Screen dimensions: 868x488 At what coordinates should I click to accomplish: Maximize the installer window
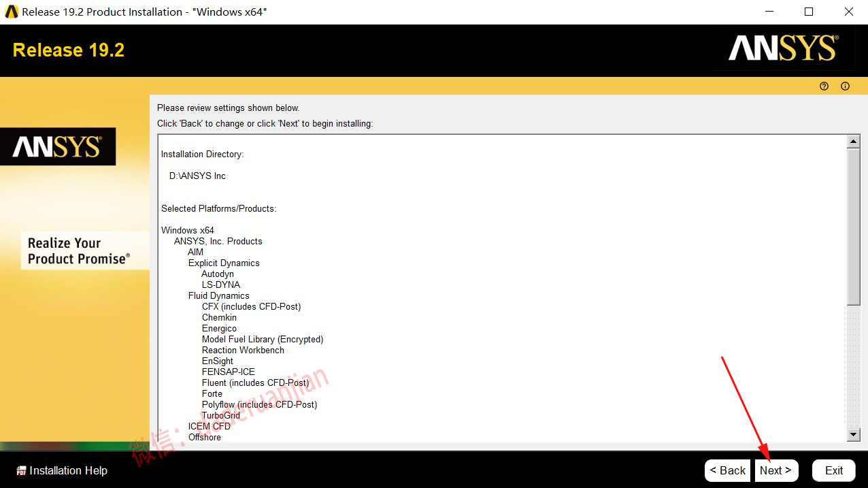point(809,12)
